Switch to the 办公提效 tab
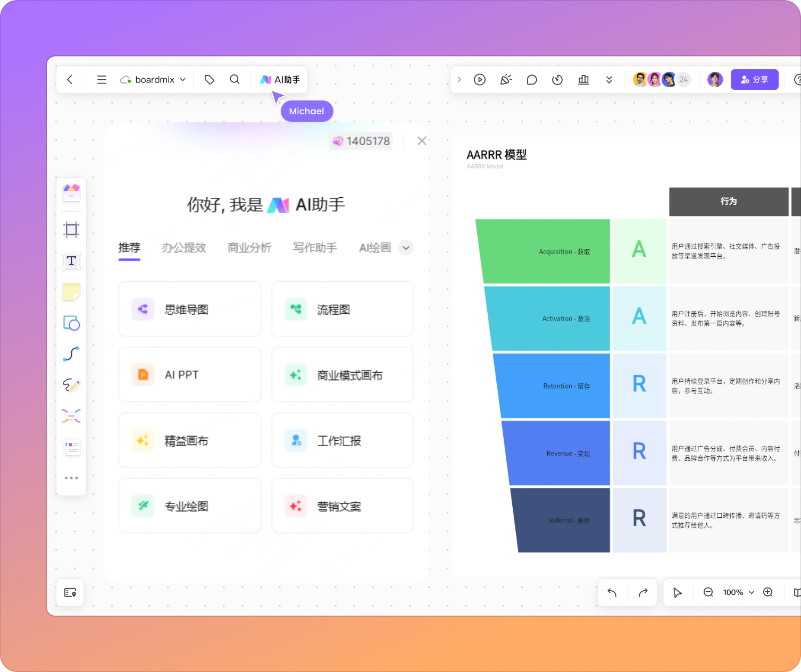801x672 pixels. click(184, 248)
